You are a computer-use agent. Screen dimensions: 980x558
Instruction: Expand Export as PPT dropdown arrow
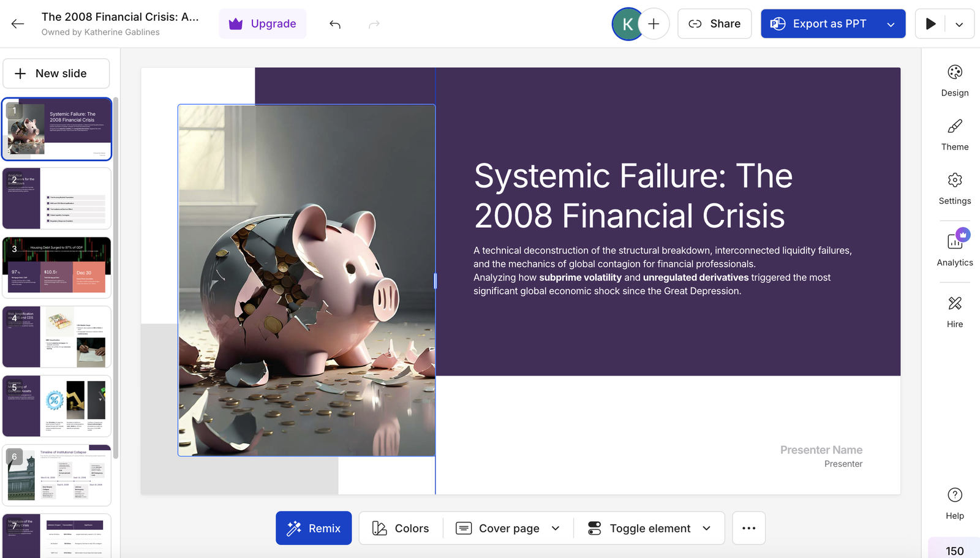click(891, 25)
